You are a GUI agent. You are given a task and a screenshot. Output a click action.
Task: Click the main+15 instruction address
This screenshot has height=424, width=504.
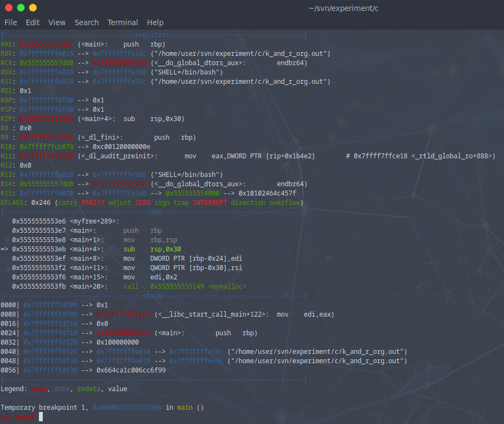(x=39, y=277)
